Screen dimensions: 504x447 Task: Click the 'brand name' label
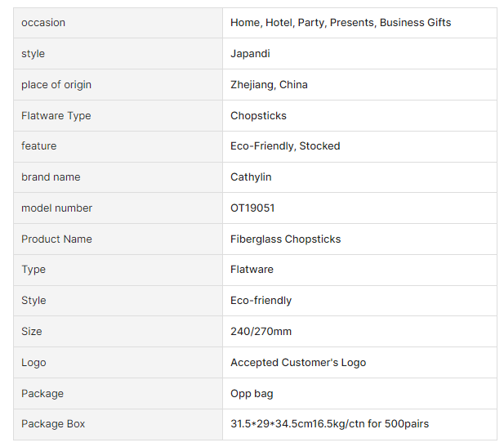(x=51, y=177)
